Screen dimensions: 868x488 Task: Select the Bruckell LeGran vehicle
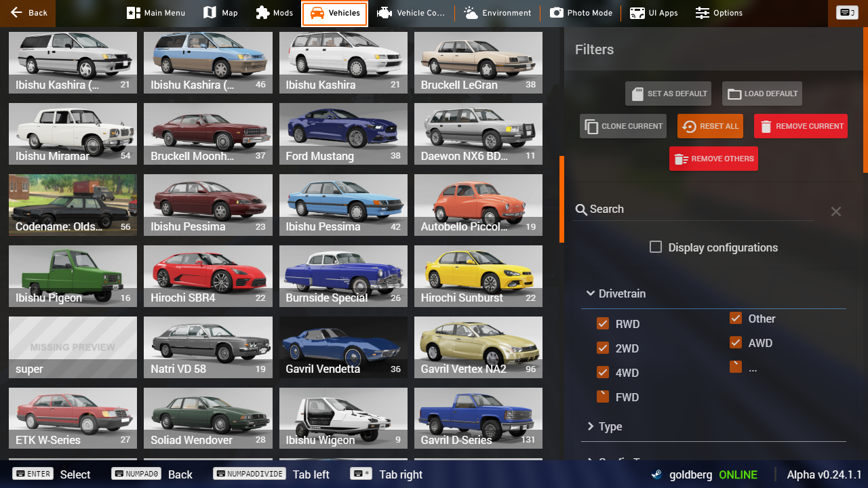[x=478, y=62]
